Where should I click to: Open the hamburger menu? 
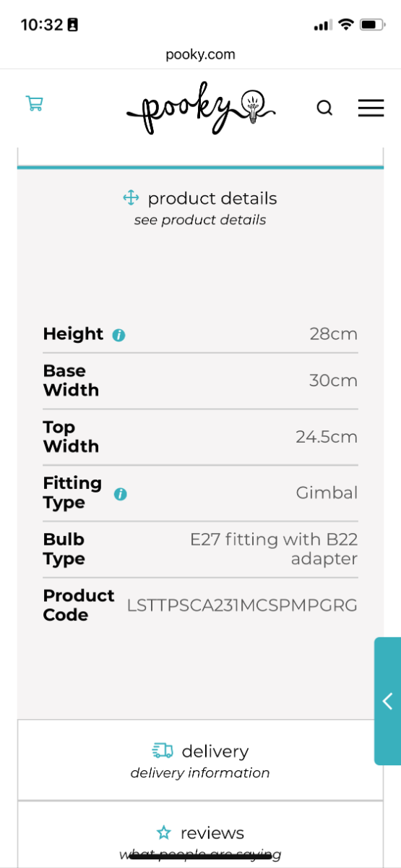tap(371, 109)
